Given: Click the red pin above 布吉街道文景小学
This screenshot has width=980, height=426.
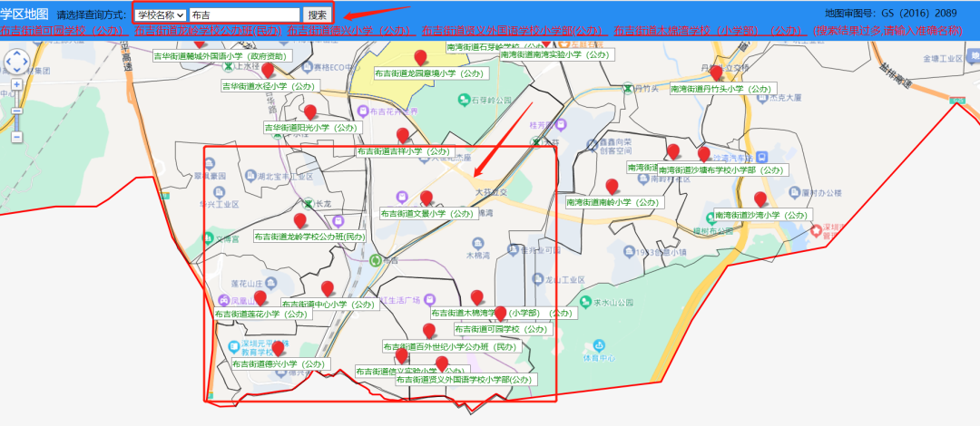Looking at the screenshot, I should pos(426,198).
